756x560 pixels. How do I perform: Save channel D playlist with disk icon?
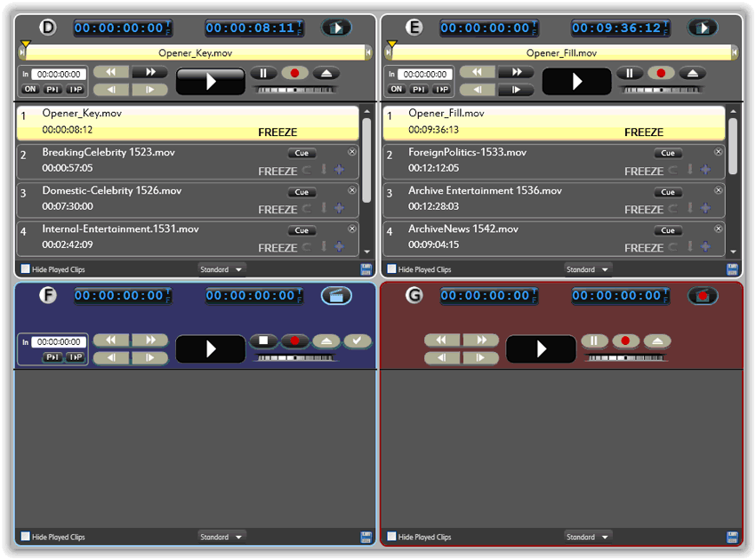[x=366, y=269]
